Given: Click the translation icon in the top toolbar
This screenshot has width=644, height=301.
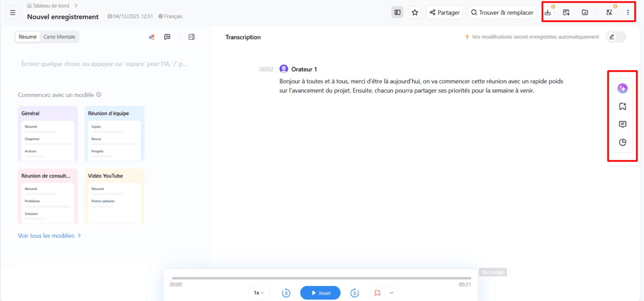Looking at the screenshot, I should click(608, 12).
